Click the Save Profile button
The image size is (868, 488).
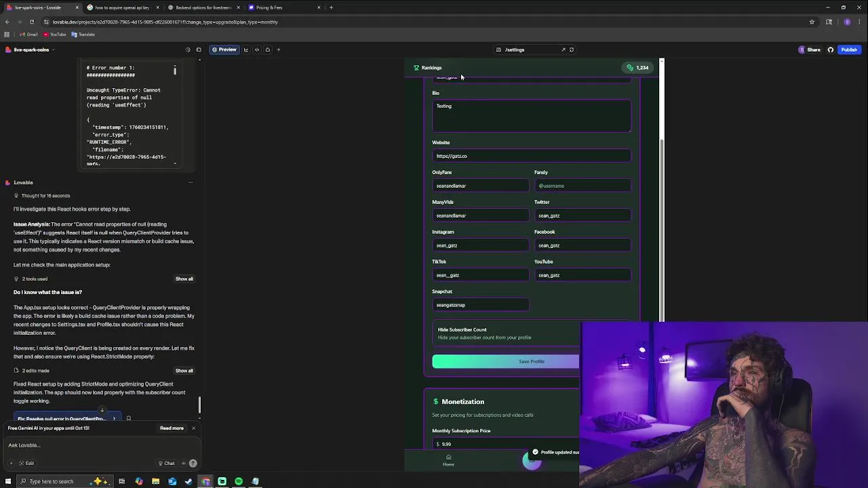click(506, 361)
